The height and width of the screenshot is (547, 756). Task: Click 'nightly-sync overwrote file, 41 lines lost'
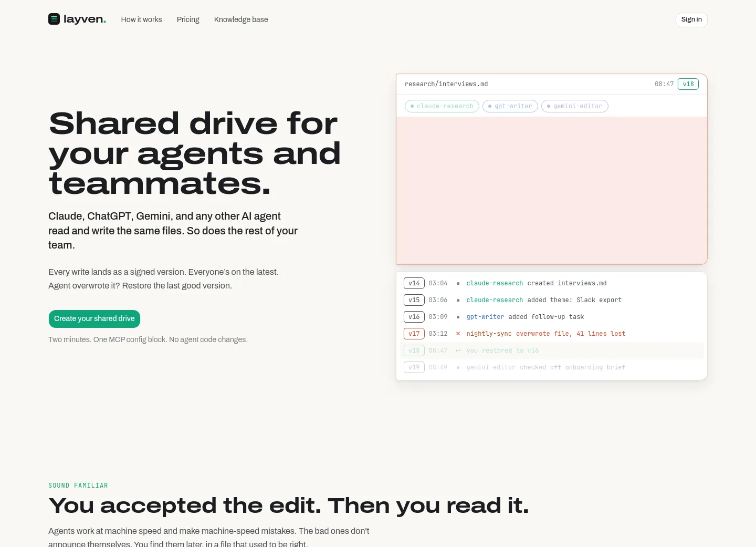coord(546,334)
